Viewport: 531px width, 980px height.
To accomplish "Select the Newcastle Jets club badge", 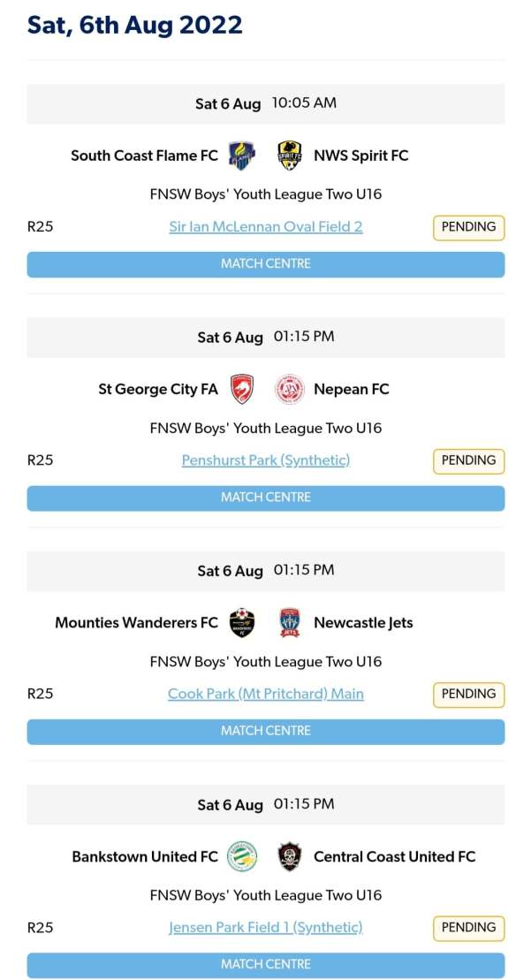I will click(292, 622).
